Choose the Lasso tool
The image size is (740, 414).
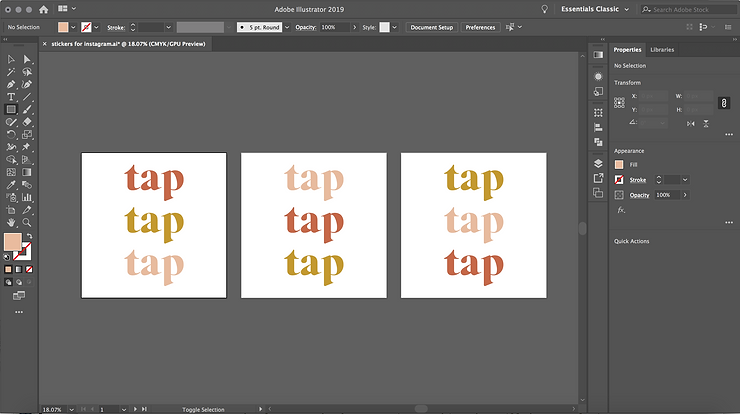tap(27, 72)
